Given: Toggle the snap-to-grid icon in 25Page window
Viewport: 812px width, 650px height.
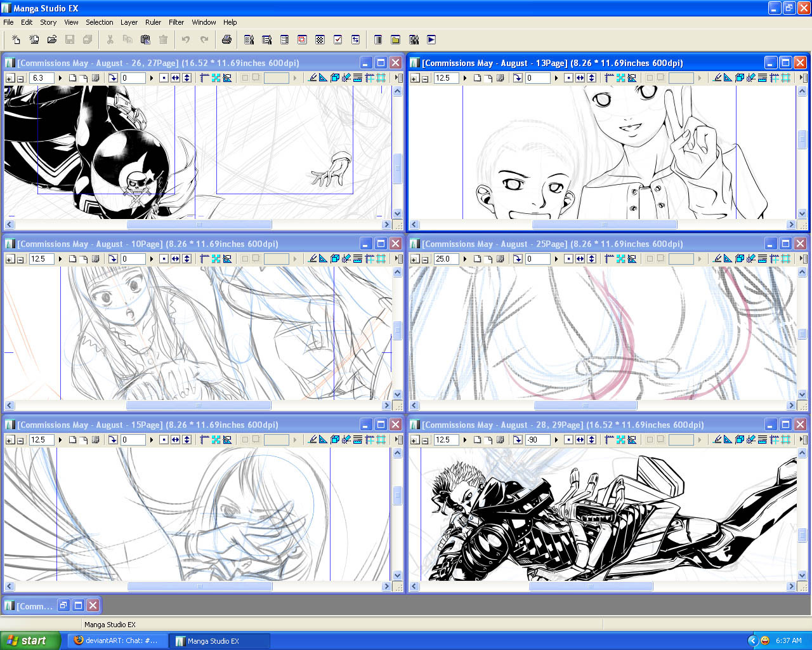Looking at the screenshot, I should (x=785, y=259).
